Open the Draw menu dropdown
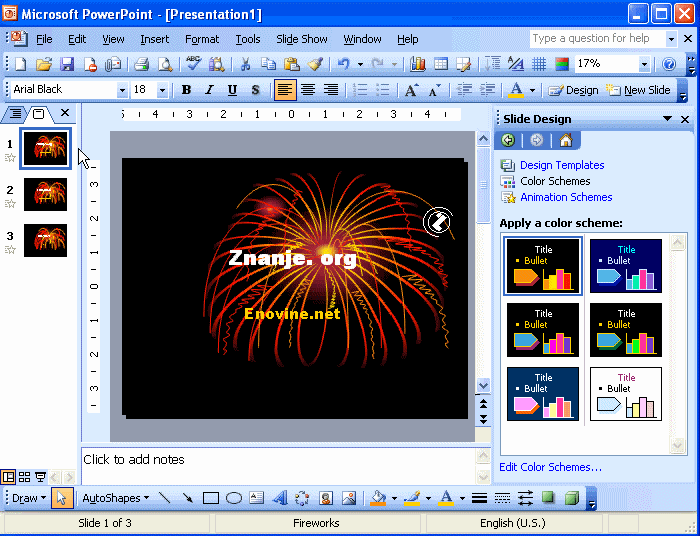700x536 pixels. (29, 498)
